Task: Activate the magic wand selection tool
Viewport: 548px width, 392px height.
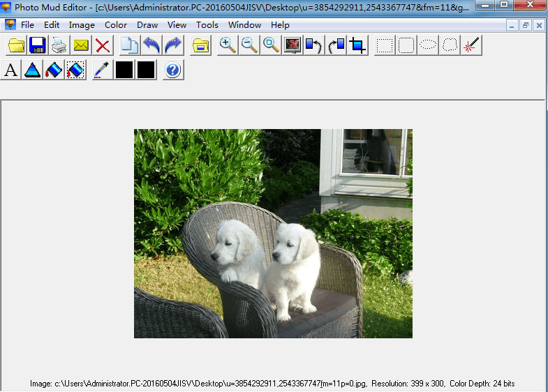Action: click(471, 46)
